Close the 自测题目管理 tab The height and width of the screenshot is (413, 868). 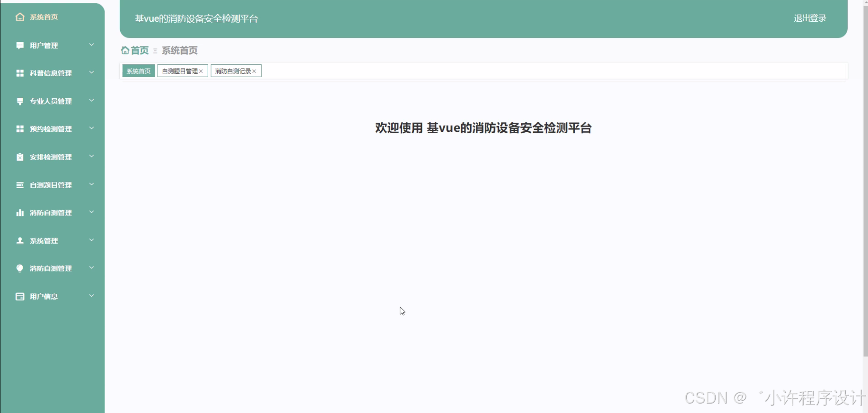(201, 71)
